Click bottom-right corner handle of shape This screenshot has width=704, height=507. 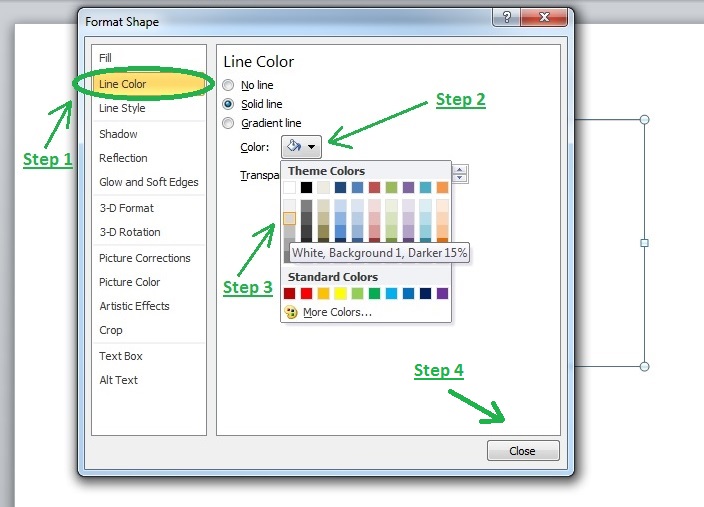[644, 366]
